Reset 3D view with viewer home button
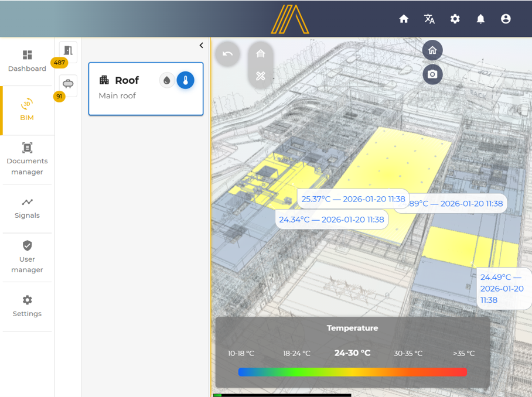 click(432, 50)
